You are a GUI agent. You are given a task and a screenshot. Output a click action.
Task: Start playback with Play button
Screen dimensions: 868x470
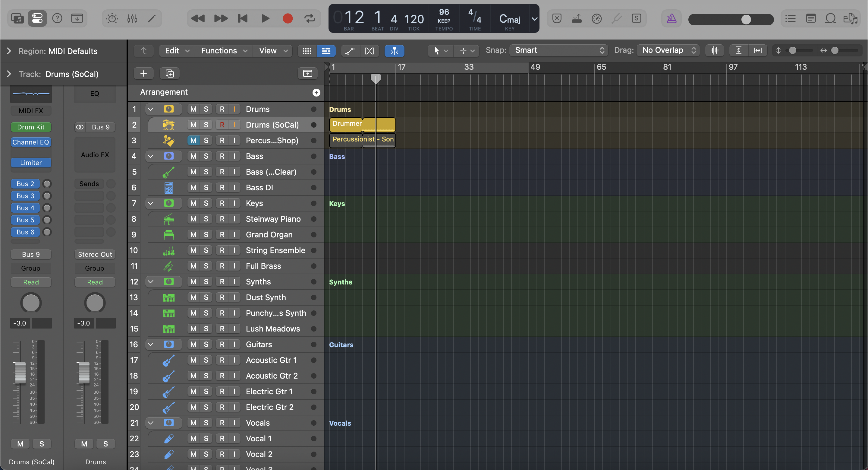pos(265,18)
